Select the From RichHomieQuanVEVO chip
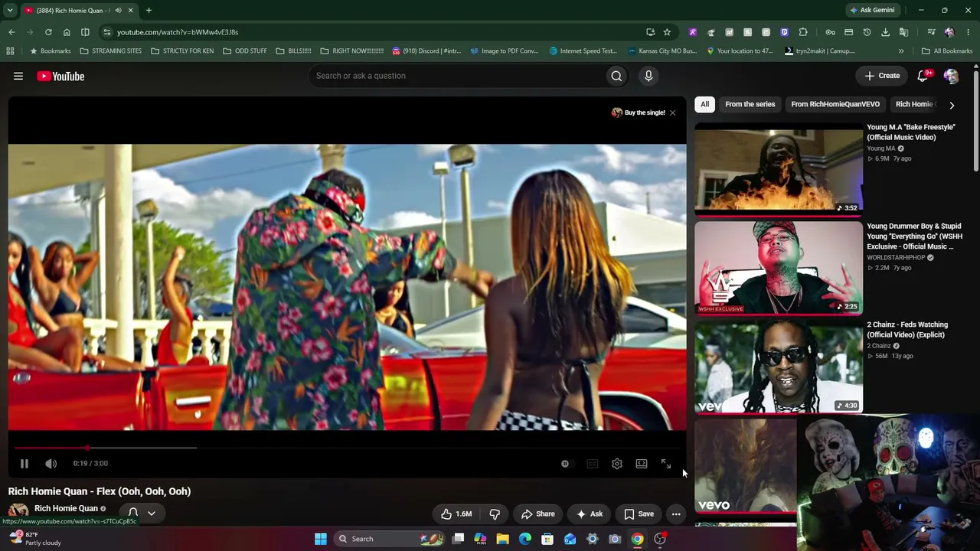 point(835,104)
